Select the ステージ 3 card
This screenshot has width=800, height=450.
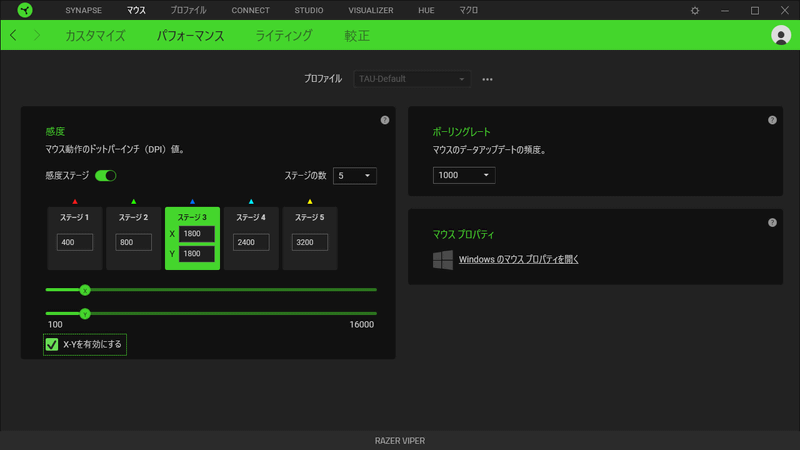(x=192, y=238)
